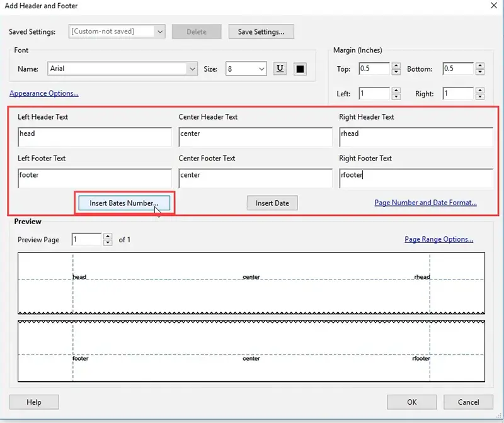The width and height of the screenshot is (504, 423).
Task: Decrease Bottom margin value
Action: coord(480,72)
